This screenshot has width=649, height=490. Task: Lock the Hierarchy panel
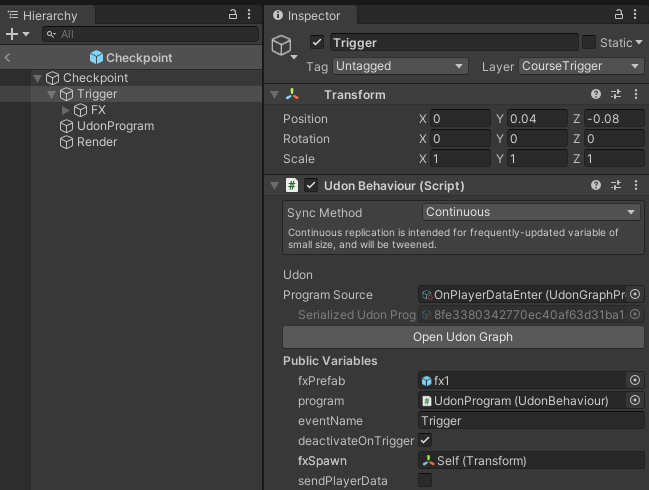233,14
